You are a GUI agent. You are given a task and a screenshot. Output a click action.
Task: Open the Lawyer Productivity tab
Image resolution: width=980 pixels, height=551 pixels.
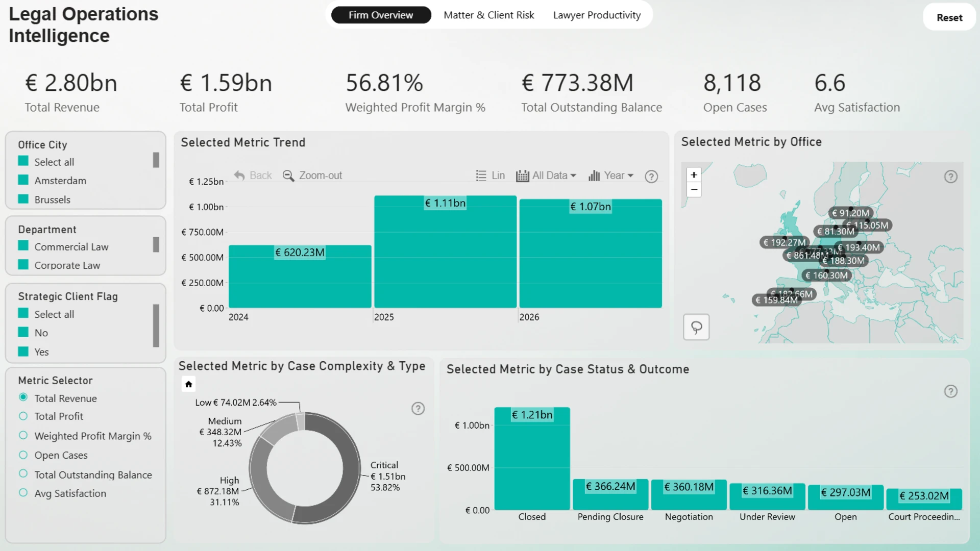(x=597, y=15)
